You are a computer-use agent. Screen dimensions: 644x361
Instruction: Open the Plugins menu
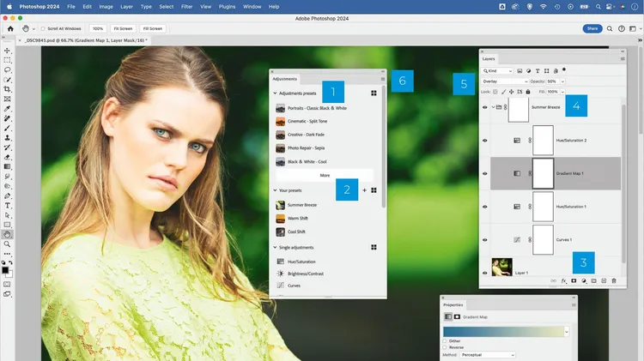pos(228,6)
